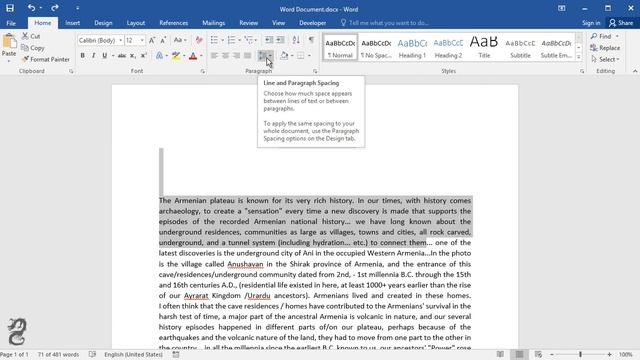Toggle Print Layout view in status bar
The image size is (640, 360).
click(x=519, y=354)
